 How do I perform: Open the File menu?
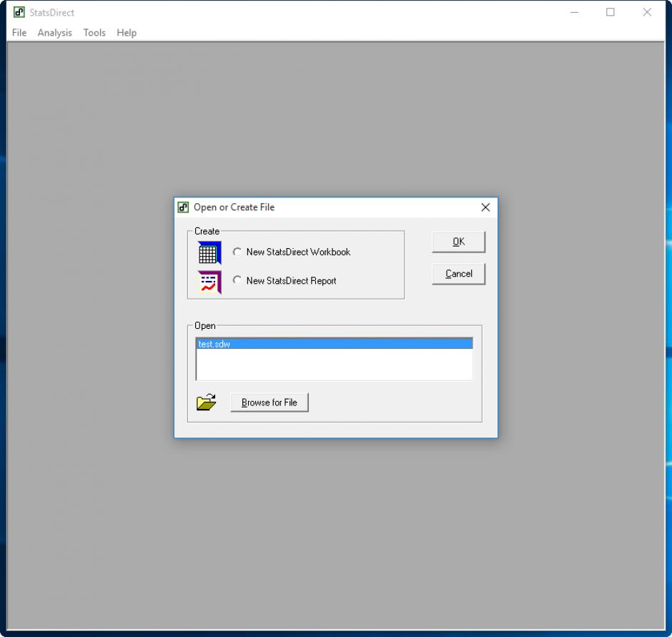click(19, 33)
